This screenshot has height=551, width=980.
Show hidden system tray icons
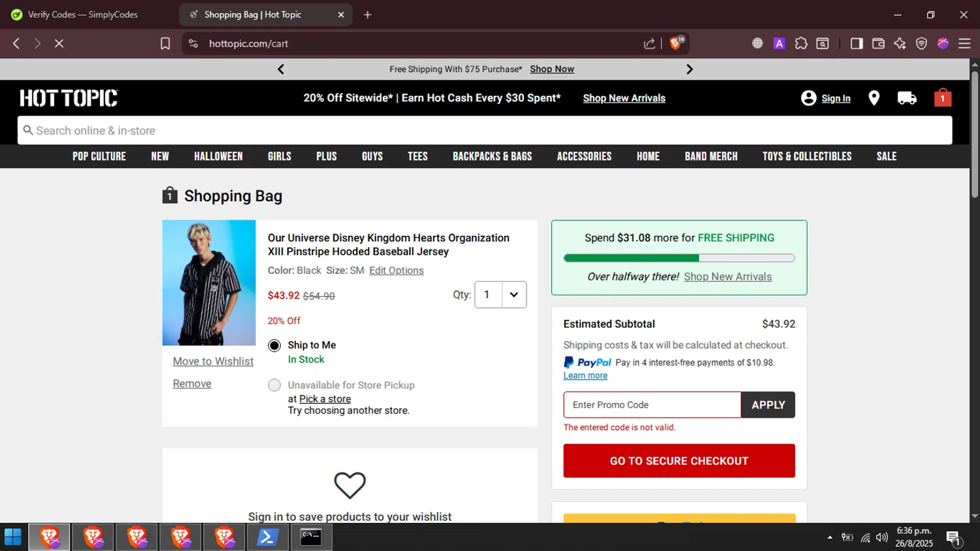coord(830,537)
